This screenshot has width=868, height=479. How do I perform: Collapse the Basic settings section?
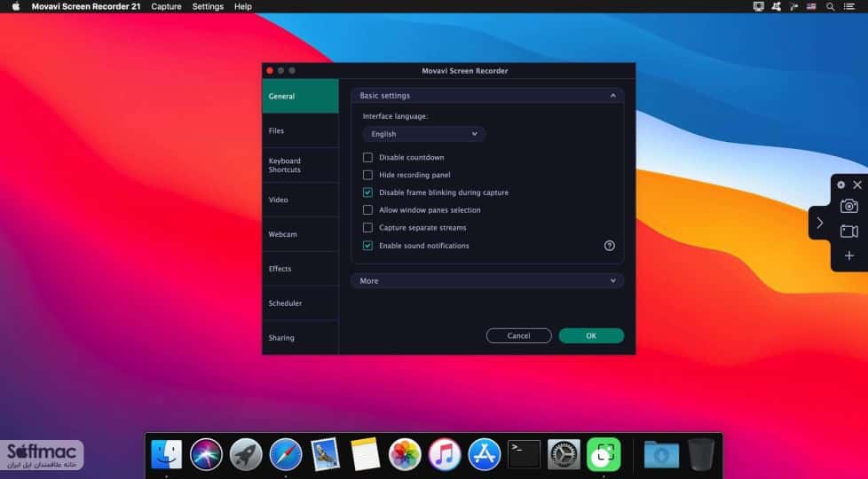coord(487,96)
